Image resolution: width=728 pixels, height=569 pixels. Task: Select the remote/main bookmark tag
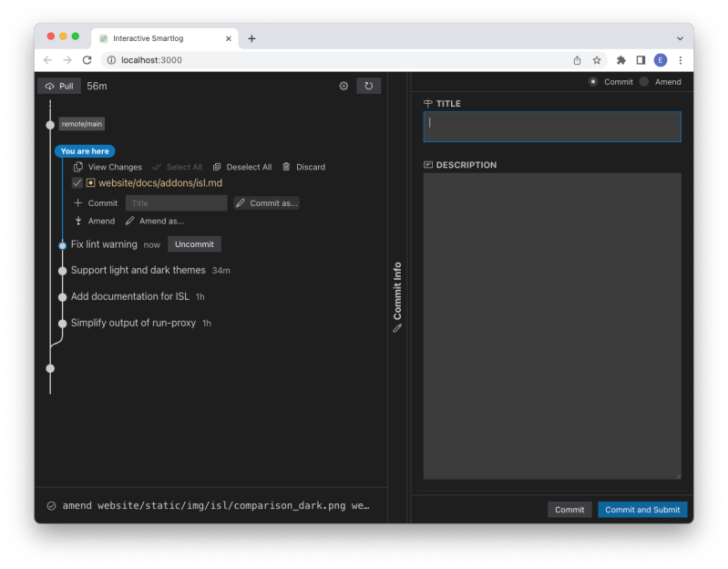pos(82,124)
